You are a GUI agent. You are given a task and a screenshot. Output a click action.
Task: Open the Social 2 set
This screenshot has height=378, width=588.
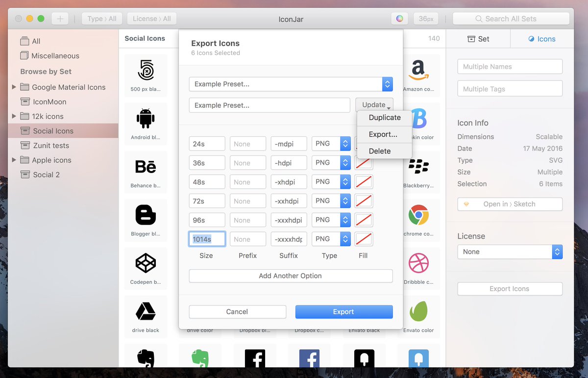(x=46, y=175)
